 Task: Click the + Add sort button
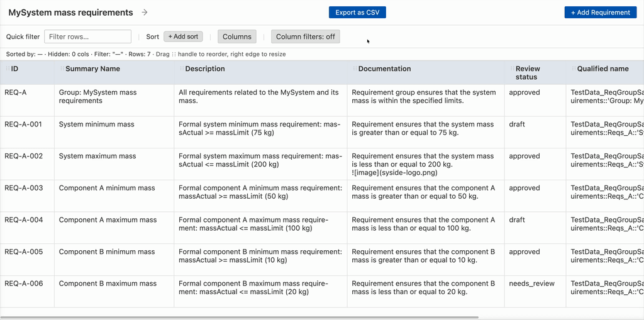(183, 36)
